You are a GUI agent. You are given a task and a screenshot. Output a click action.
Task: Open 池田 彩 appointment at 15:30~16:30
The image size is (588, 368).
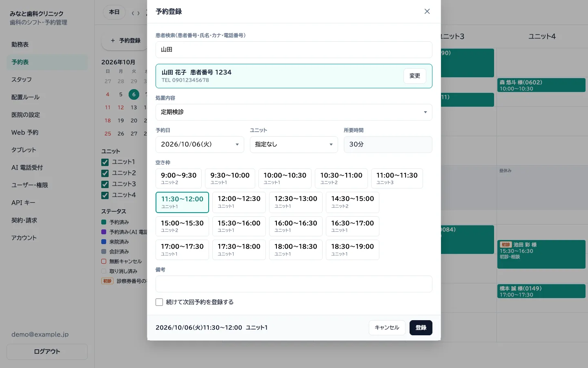[x=541, y=254]
